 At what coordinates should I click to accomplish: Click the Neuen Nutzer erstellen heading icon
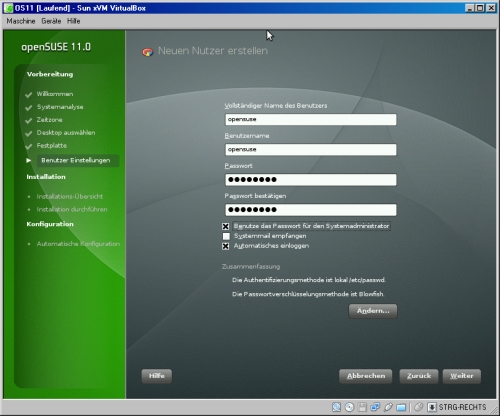pos(148,52)
